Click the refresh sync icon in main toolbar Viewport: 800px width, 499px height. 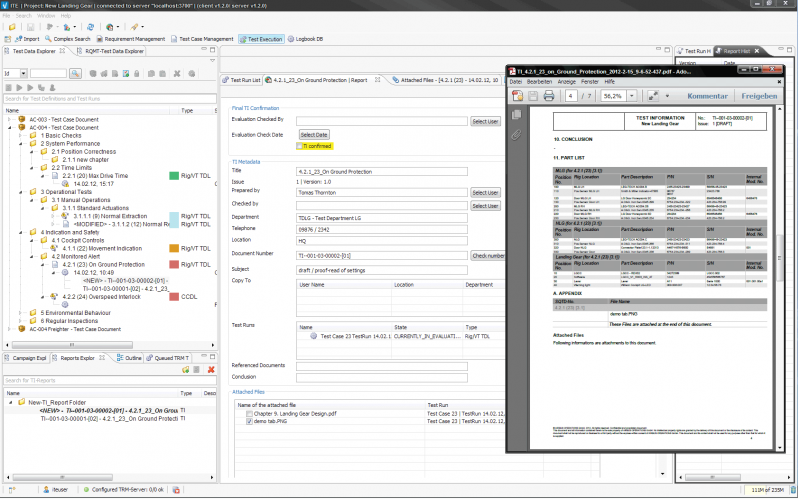coord(90,27)
